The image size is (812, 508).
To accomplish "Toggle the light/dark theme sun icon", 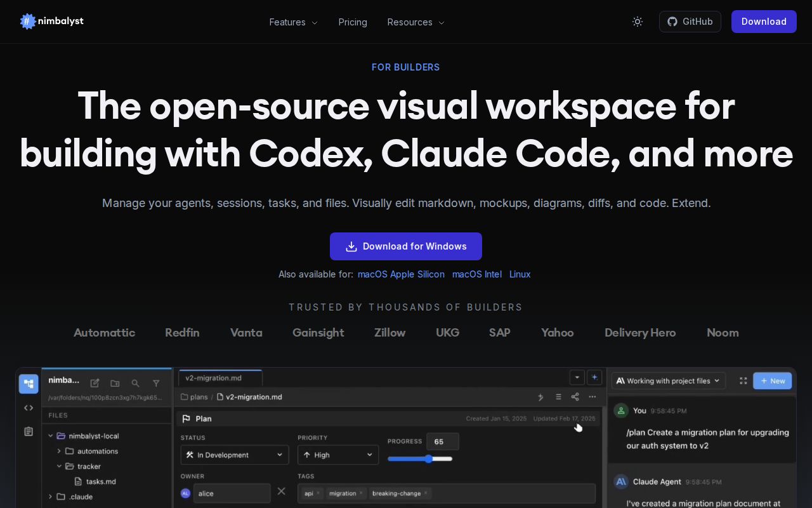I will coord(638,22).
